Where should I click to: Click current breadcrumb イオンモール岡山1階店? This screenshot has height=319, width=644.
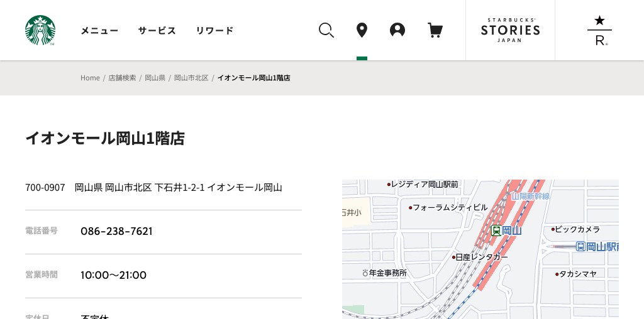[254, 78]
